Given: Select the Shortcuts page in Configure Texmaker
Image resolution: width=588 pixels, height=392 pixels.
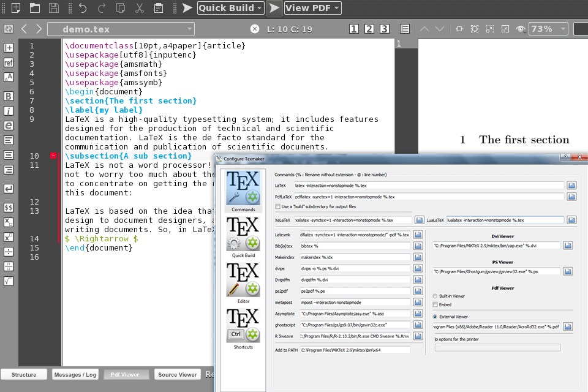Looking at the screenshot, I should coord(243,329).
